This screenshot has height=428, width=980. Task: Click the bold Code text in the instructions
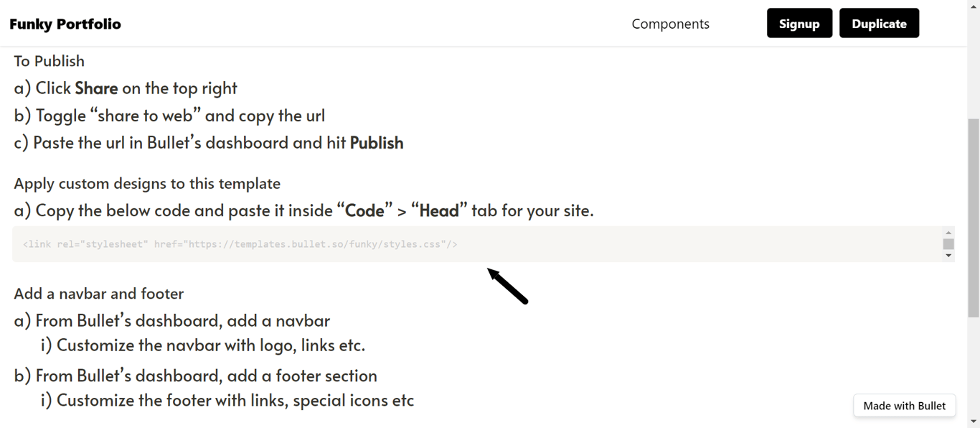tap(365, 210)
